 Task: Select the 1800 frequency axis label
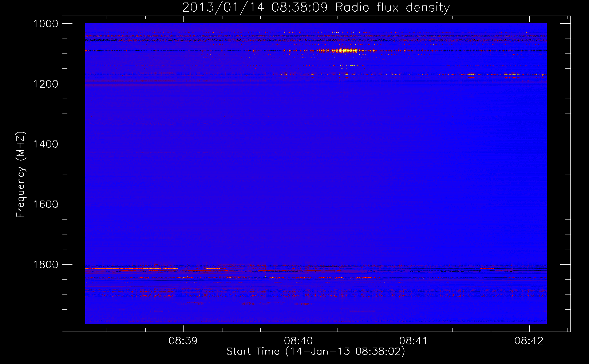pos(46,265)
